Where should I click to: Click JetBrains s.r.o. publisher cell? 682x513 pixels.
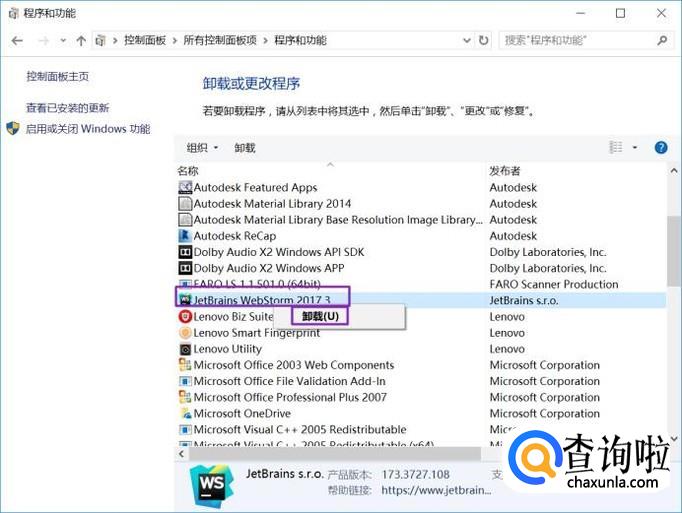point(524,300)
